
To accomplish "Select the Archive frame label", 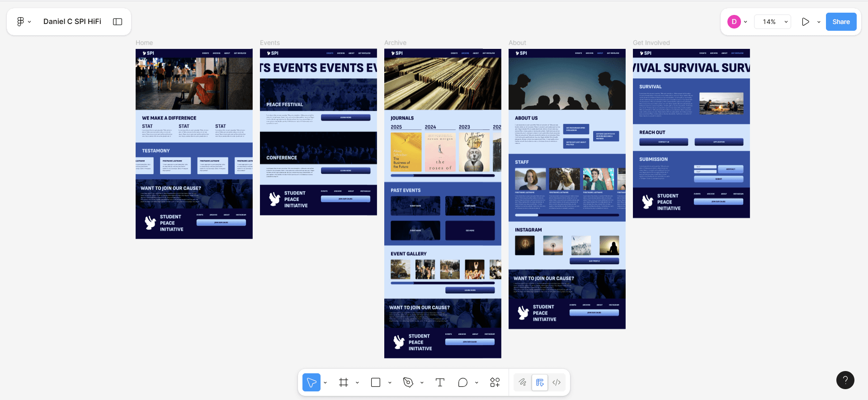I will click(395, 43).
